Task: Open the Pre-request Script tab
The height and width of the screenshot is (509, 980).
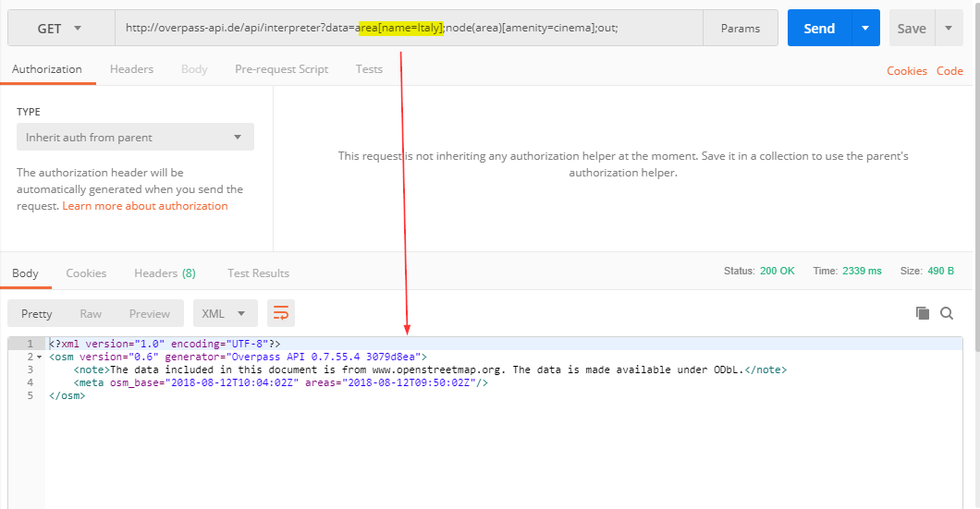Action: tap(281, 69)
